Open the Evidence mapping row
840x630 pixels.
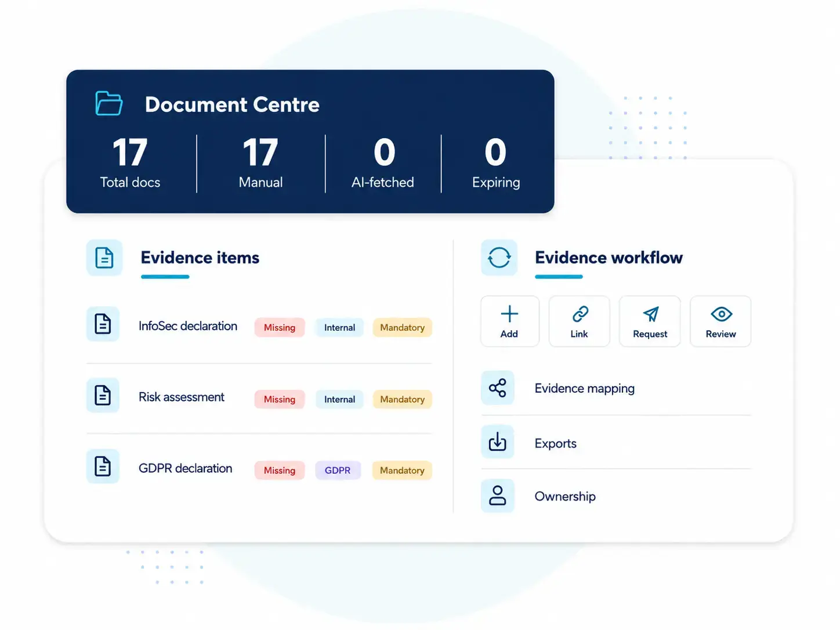pyautogui.click(x=616, y=388)
